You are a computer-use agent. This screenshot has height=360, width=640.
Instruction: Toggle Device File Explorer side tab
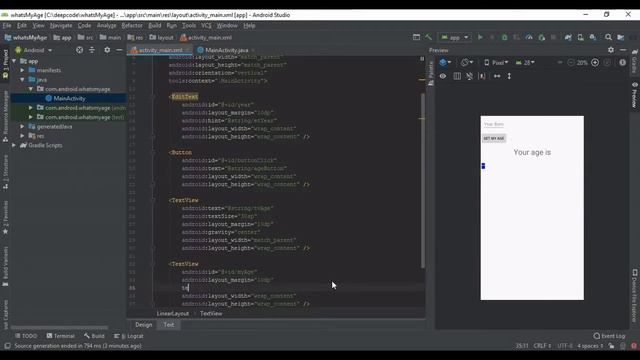pyautogui.click(x=635, y=296)
